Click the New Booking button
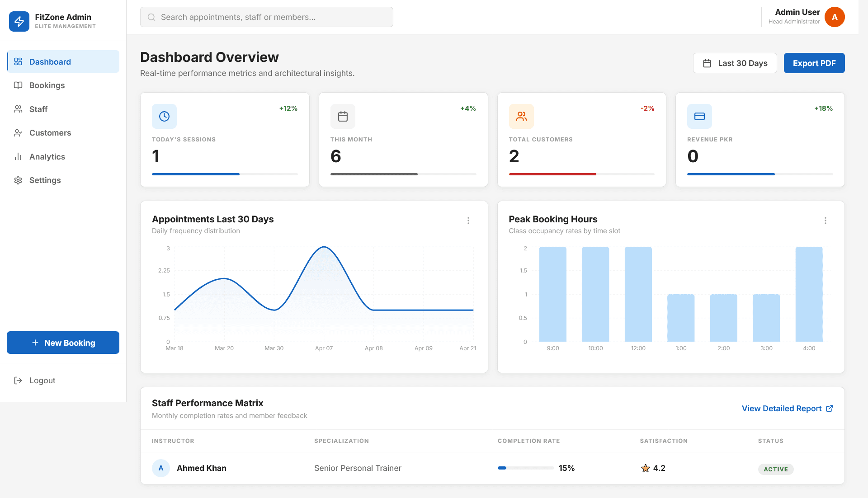 click(x=63, y=343)
